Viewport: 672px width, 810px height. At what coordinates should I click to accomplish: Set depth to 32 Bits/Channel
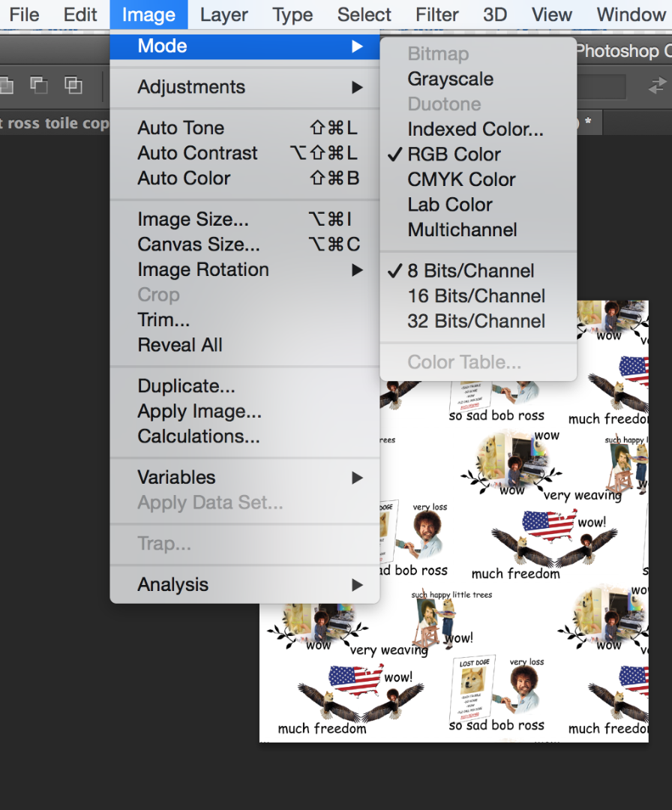pos(478,321)
